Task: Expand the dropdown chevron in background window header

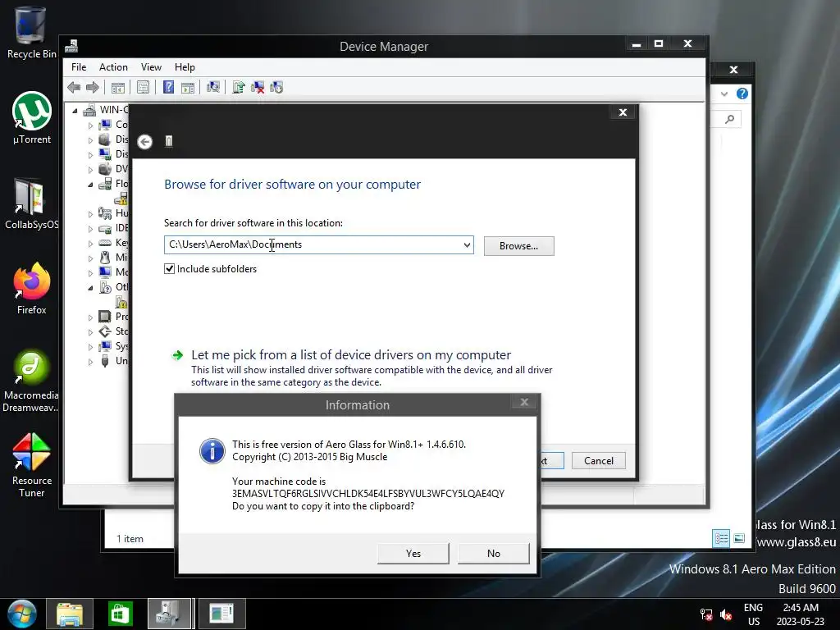Action: point(724,94)
